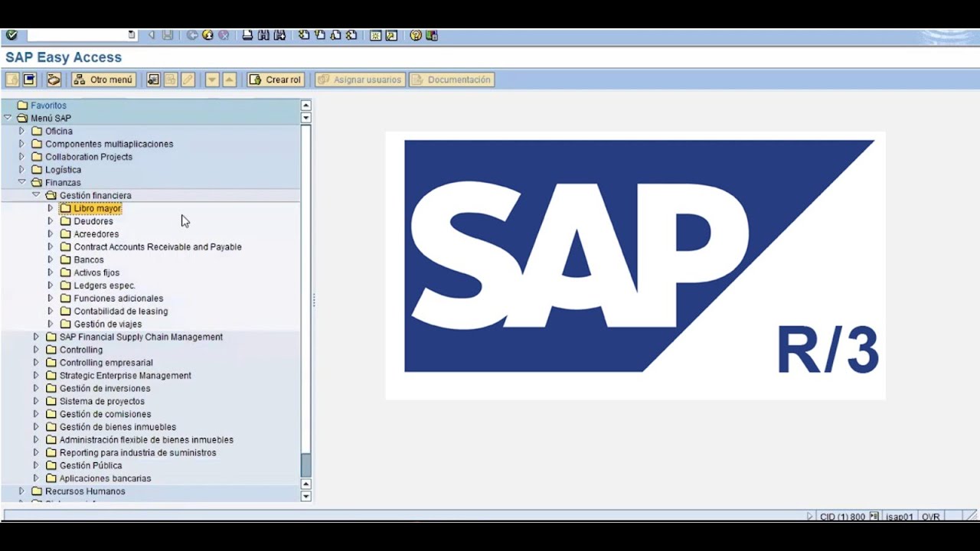Viewport: 980px width, 551px height.
Task: Click the yellow Exit arrow icon
Action: (x=207, y=35)
